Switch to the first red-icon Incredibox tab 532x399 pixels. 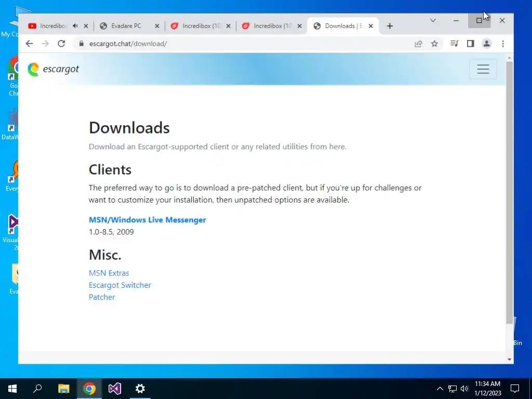click(201, 26)
